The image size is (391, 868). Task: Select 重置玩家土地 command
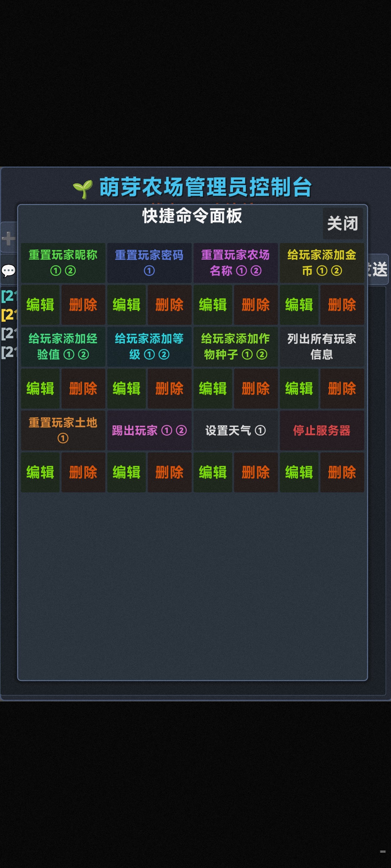tap(63, 430)
